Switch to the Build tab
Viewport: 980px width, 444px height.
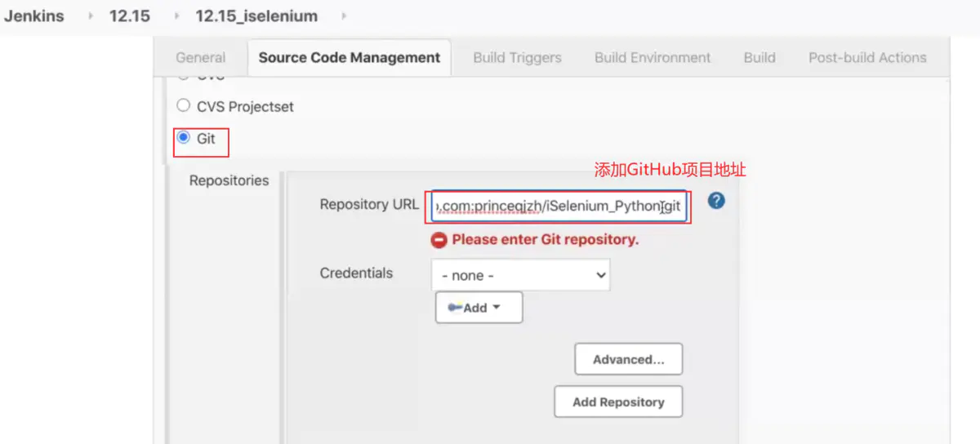point(759,57)
